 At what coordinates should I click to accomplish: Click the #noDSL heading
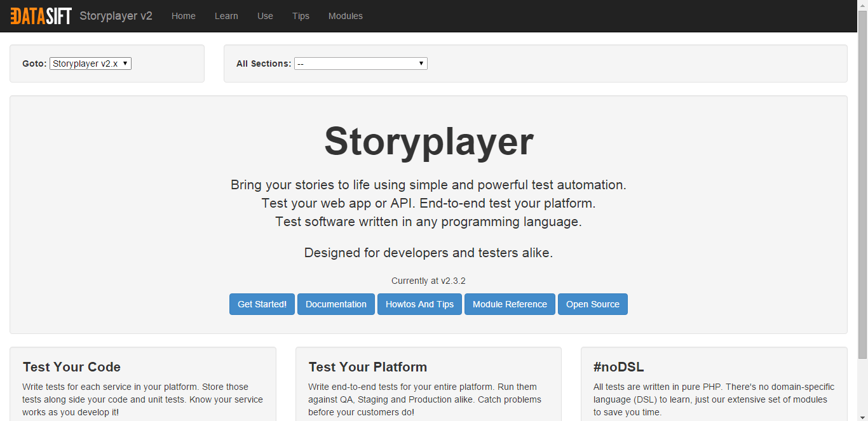point(619,367)
